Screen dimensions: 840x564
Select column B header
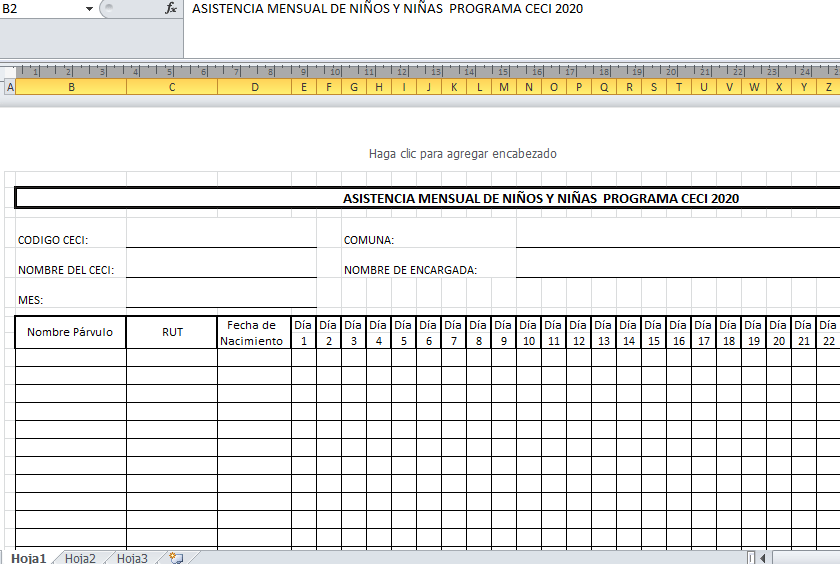[x=71, y=87]
